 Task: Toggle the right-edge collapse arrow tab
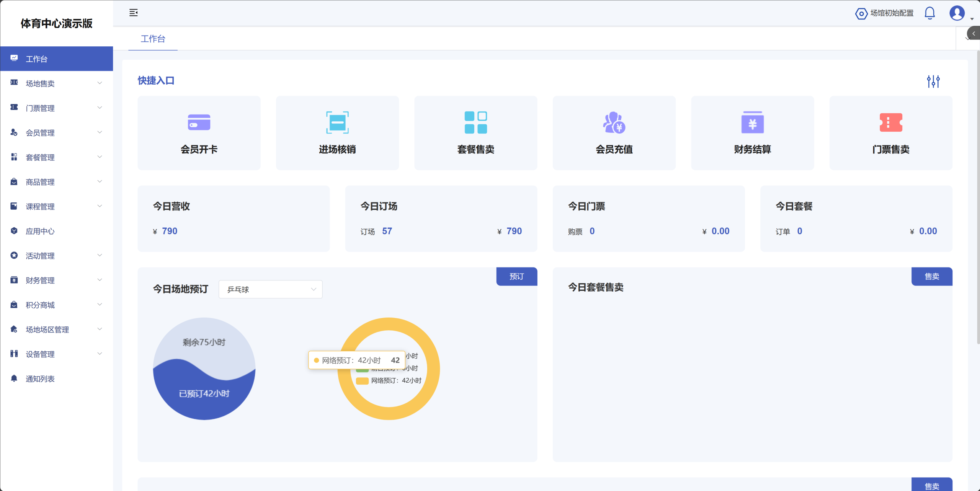pyautogui.click(x=973, y=34)
